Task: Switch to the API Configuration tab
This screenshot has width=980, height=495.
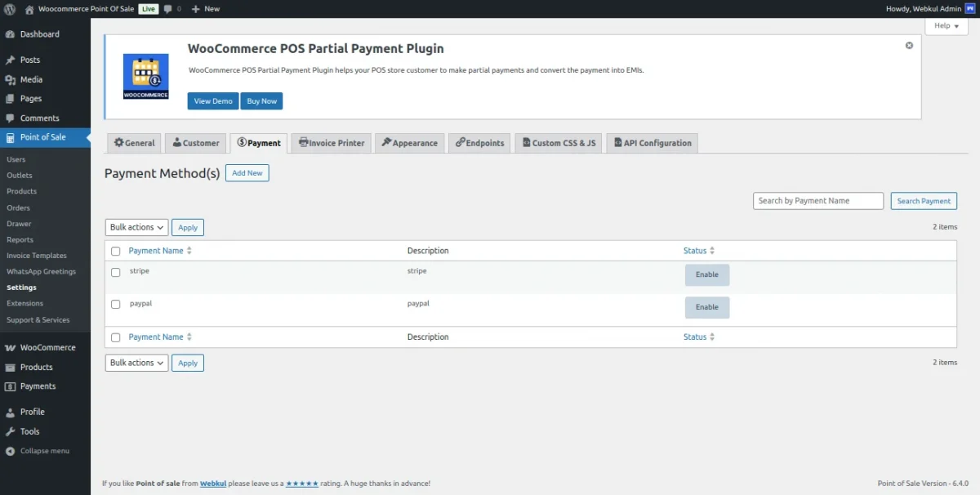Action: [x=652, y=143]
